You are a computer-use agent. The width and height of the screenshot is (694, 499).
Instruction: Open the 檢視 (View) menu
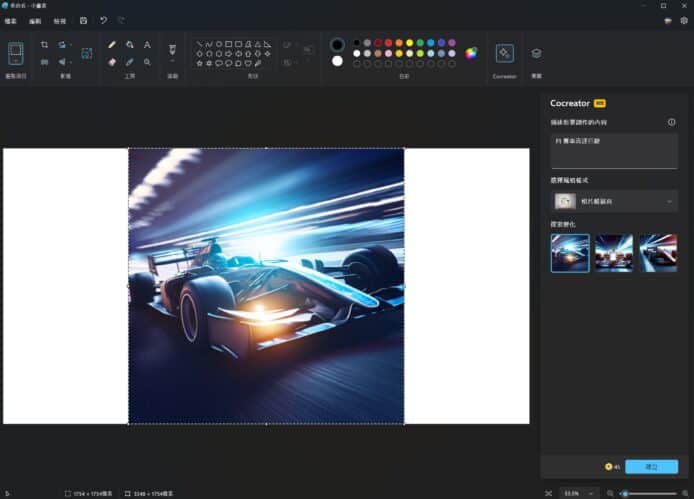(60, 20)
